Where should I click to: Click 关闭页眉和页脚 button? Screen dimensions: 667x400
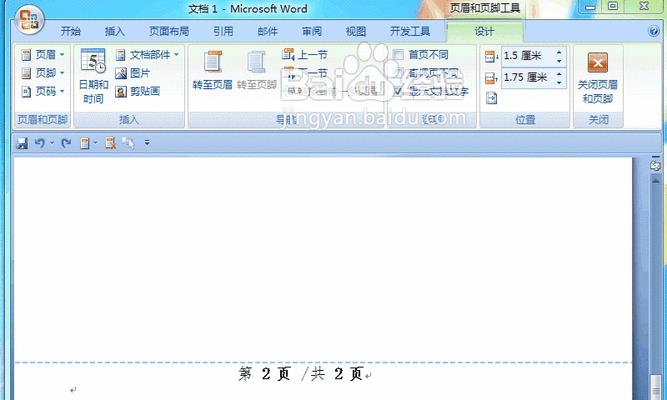click(x=598, y=77)
